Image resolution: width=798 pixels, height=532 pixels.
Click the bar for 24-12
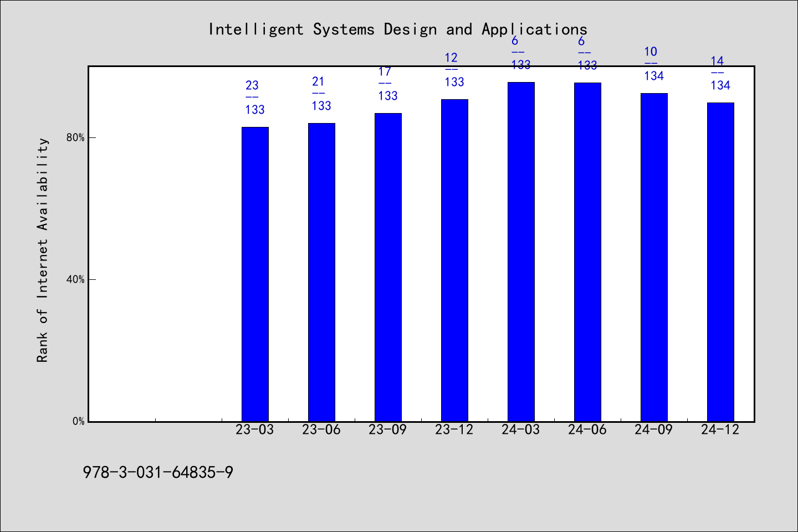pyautogui.click(x=720, y=262)
